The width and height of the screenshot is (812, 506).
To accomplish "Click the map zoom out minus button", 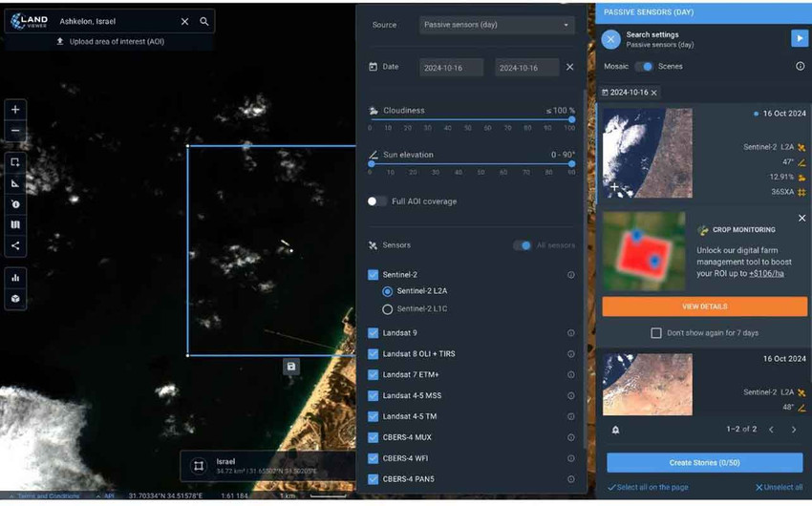I will [15, 131].
